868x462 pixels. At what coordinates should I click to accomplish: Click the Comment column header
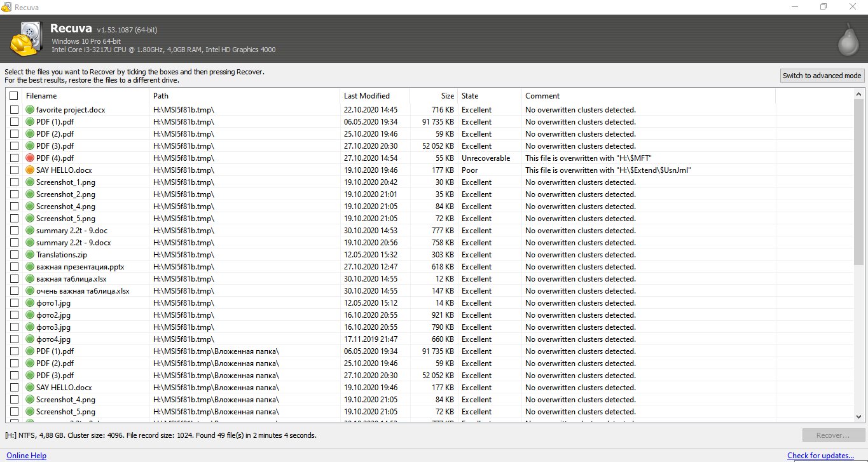[648, 96]
